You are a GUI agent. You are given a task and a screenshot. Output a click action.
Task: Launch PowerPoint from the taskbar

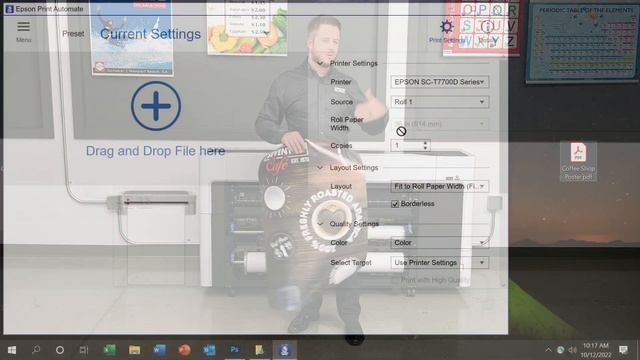[x=184, y=350]
